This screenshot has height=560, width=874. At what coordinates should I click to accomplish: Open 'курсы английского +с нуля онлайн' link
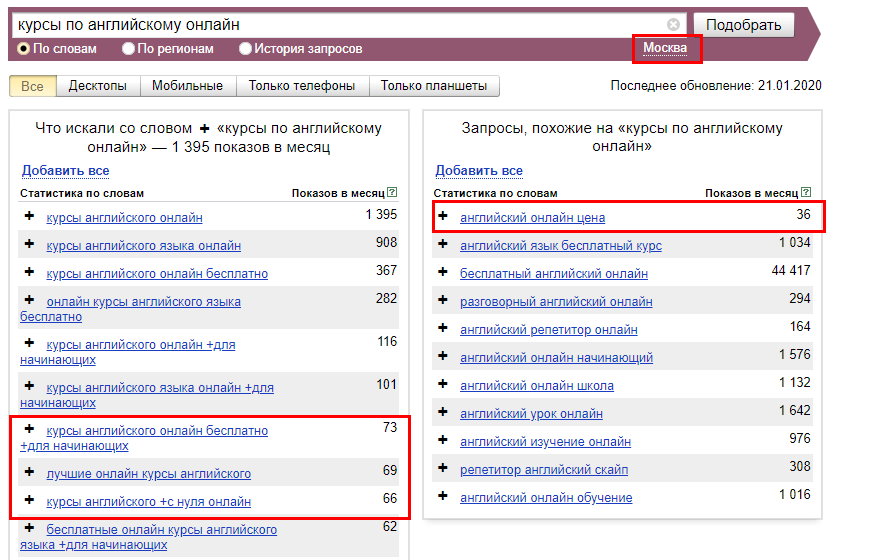click(149, 501)
